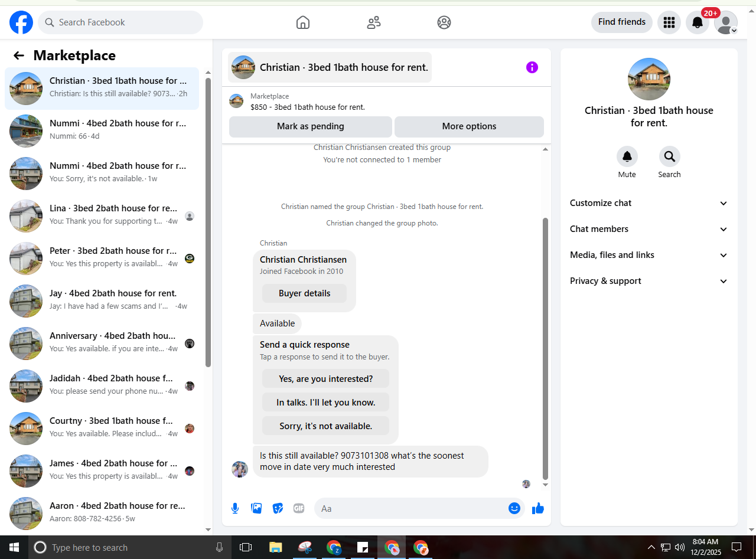
Task: Open Windows Start menu
Action: (14, 547)
